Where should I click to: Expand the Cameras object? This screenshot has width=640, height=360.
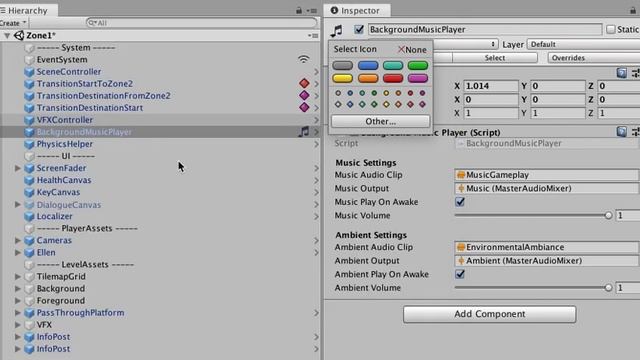point(18,240)
